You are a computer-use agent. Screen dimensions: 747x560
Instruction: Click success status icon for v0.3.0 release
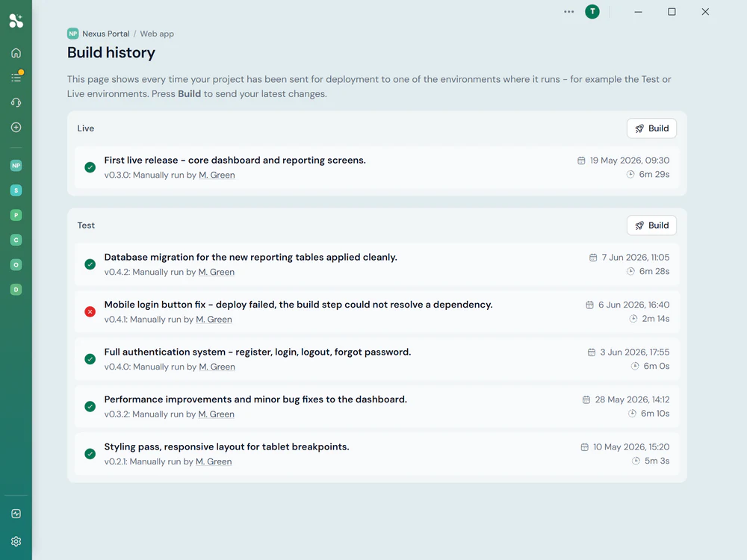[90, 167]
